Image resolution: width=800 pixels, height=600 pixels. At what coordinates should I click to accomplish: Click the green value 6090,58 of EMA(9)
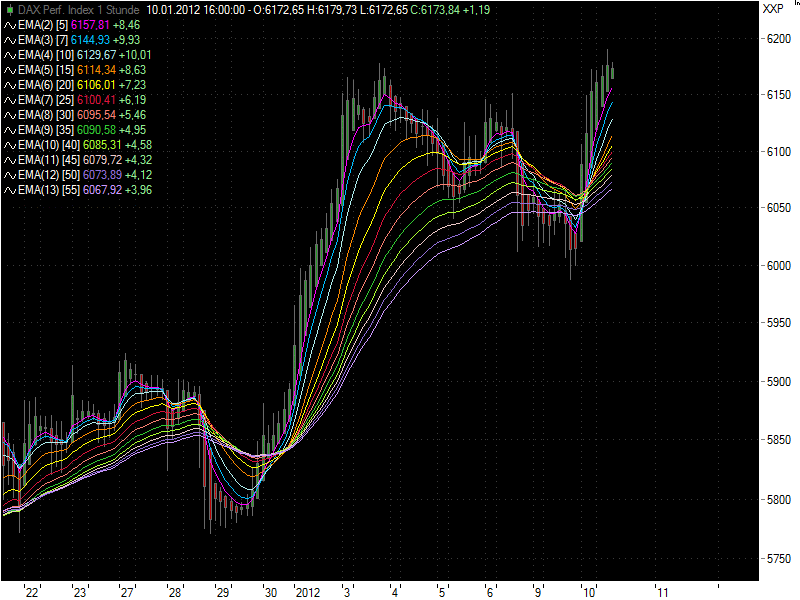(96, 130)
